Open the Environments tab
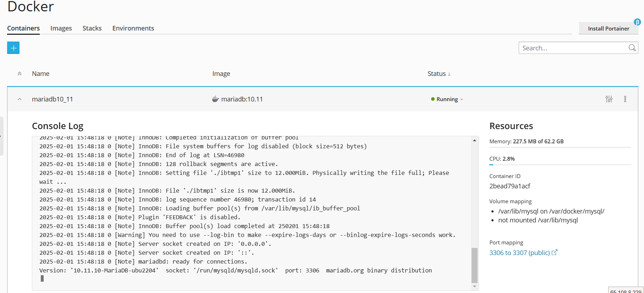This screenshot has height=293, width=644. tap(133, 28)
